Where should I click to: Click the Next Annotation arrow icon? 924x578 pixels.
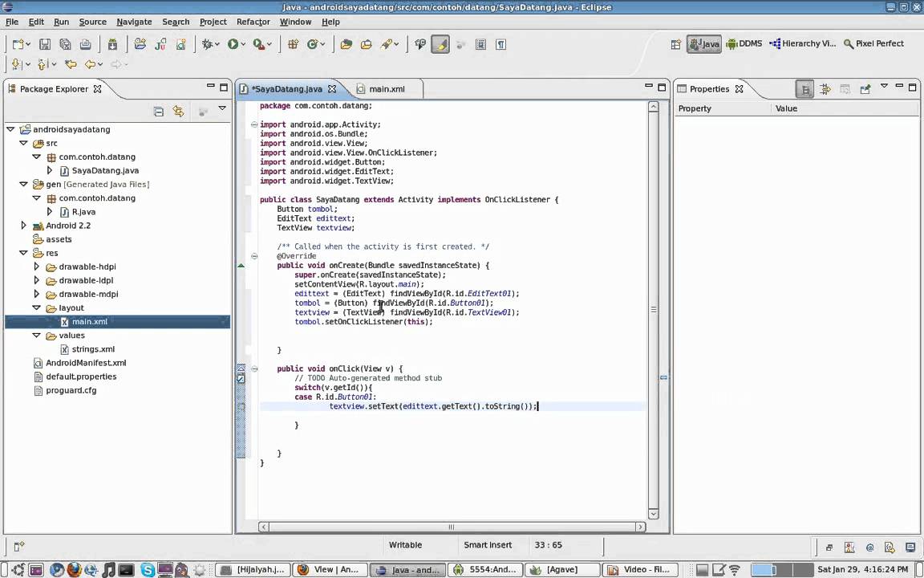point(16,64)
